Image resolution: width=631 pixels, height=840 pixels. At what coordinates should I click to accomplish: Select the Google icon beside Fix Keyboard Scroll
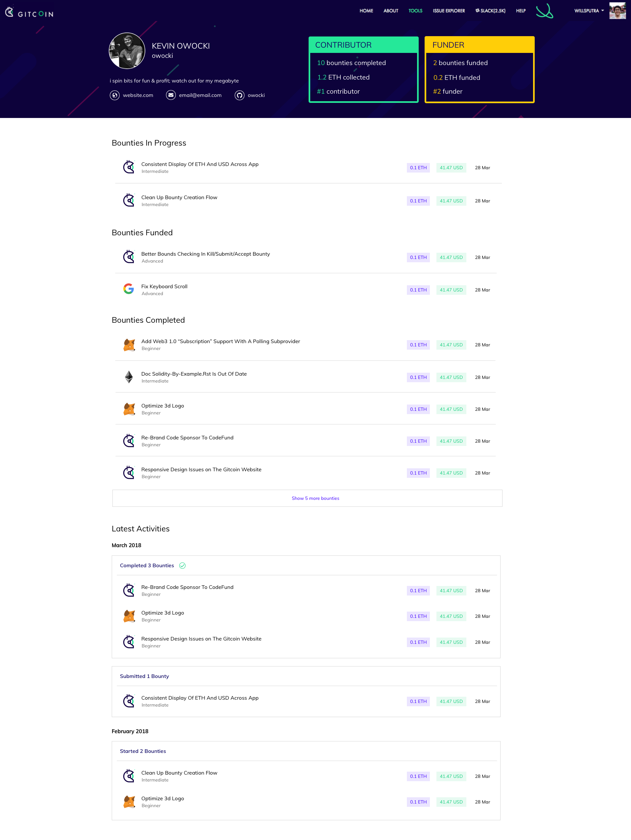click(x=129, y=289)
